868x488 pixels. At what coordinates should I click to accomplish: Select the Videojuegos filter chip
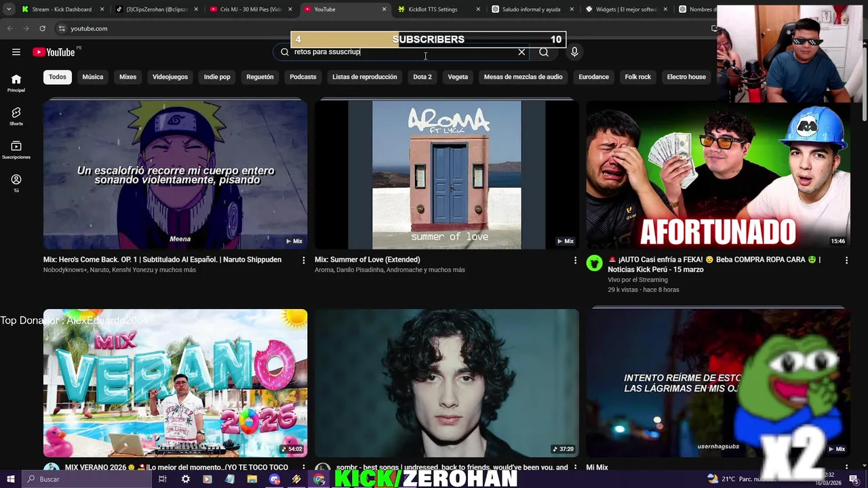click(x=170, y=77)
